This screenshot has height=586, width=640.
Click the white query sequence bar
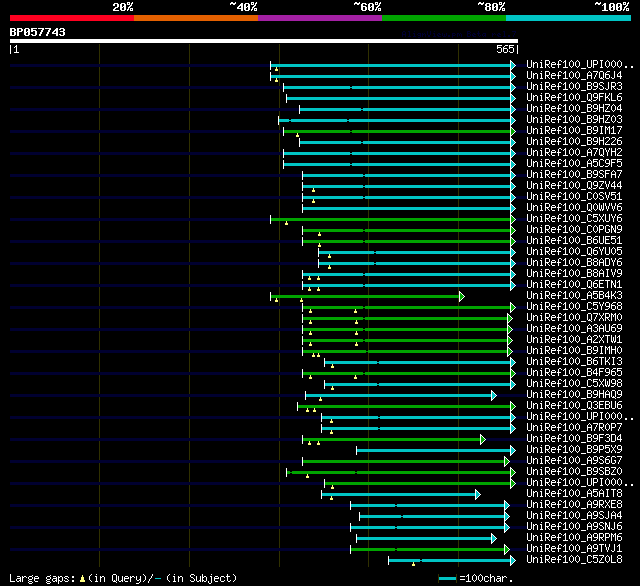pos(264,41)
